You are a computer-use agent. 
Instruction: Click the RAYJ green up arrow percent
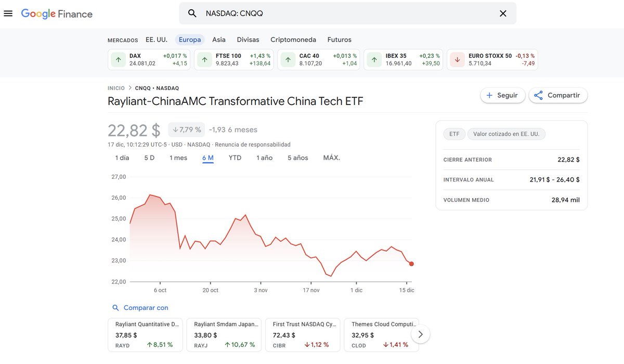pos(240,345)
